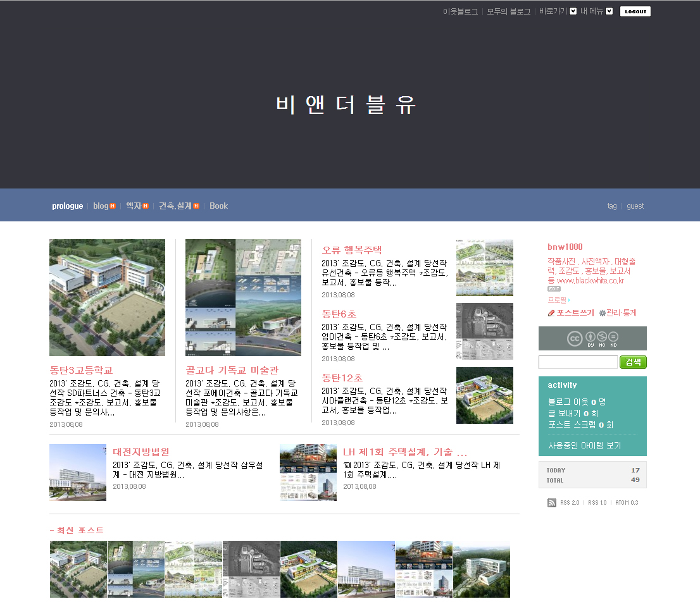700x611 pixels.
Task: Open the 대전지방법원 post title link
Action: (x=141, y=452)
